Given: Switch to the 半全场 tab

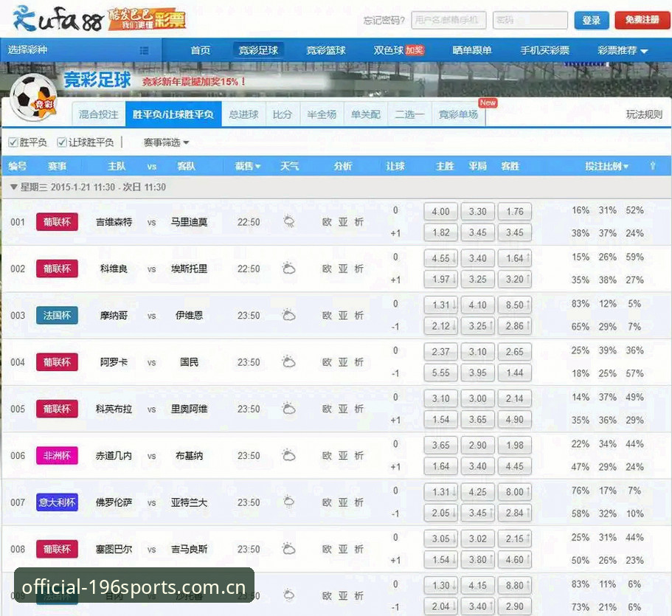Looking at the screenshot, I should pos(322,114).
